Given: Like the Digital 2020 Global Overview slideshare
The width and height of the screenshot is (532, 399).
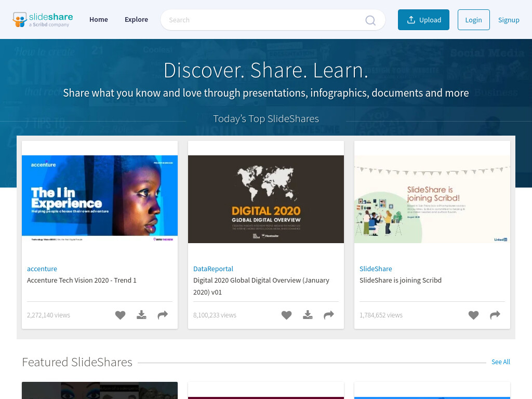Looking at the screenshot, I should tap(286, 315).
